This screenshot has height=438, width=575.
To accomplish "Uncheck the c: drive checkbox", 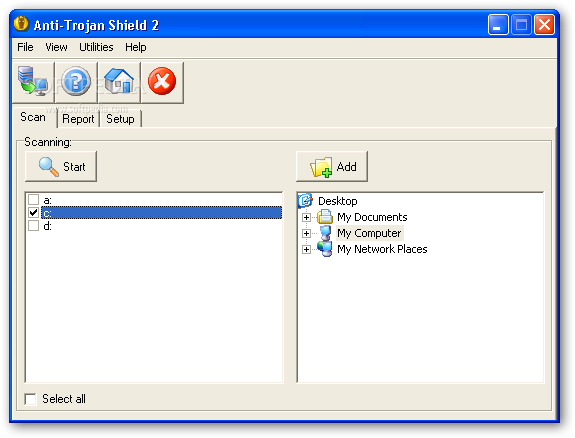I will coord(33,212).
